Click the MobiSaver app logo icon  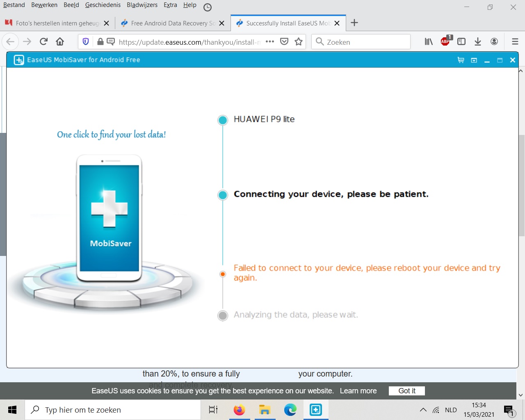pos(19,60)
